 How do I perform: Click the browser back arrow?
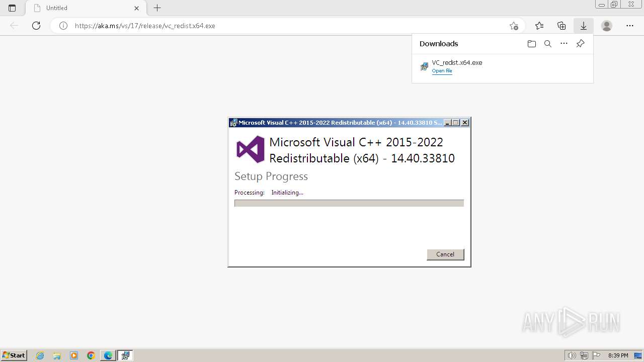coord(14,26)
